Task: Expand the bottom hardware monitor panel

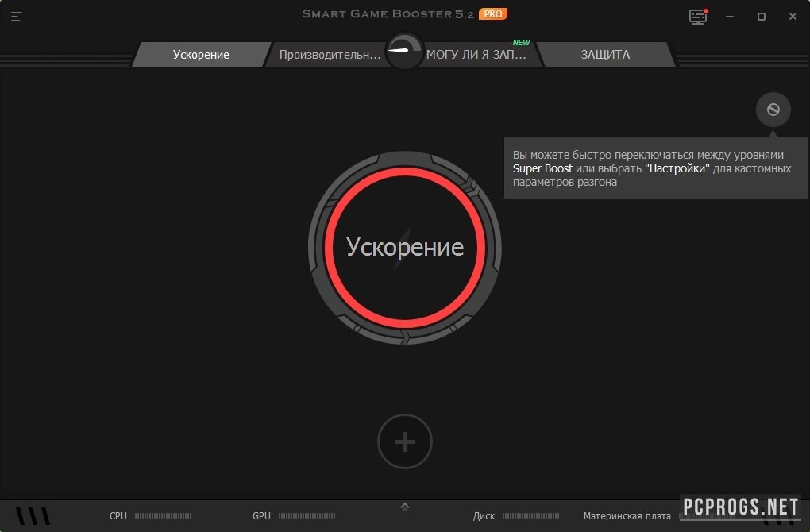Action: tap(405, 507)
